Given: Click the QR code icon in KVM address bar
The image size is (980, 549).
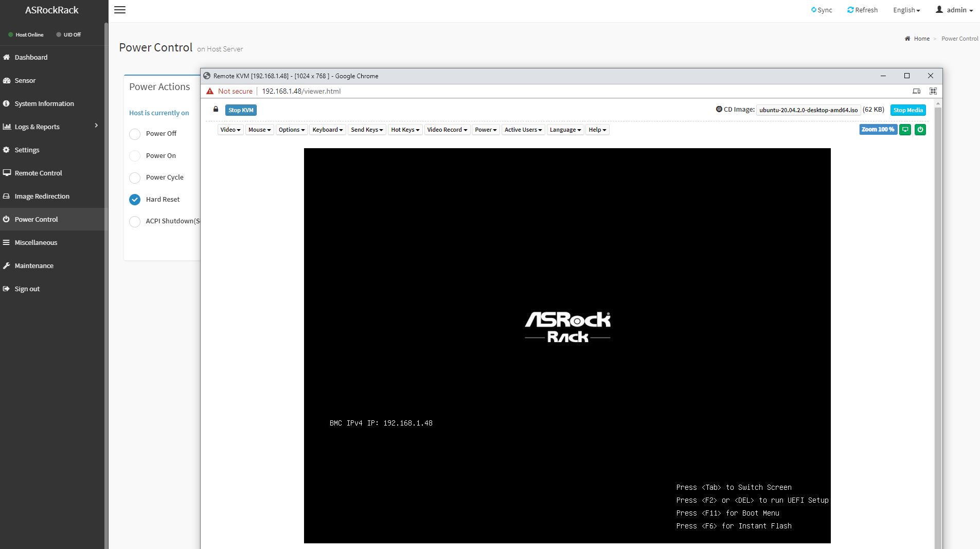Looking at the screenshot, I should coord(933,91).
